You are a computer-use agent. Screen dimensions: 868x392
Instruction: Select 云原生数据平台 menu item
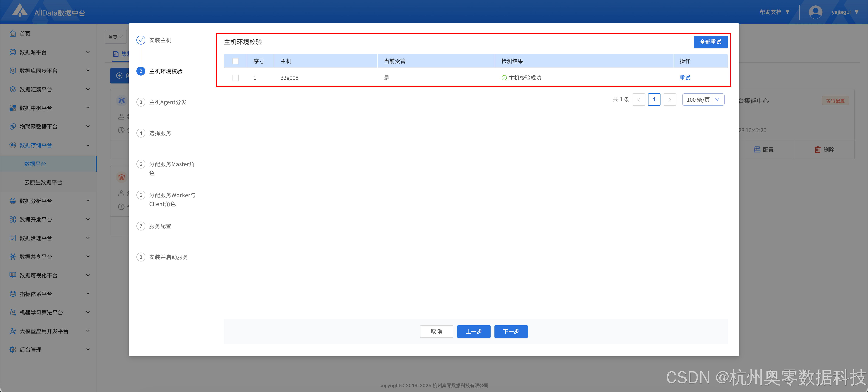[x=43, y=182]
